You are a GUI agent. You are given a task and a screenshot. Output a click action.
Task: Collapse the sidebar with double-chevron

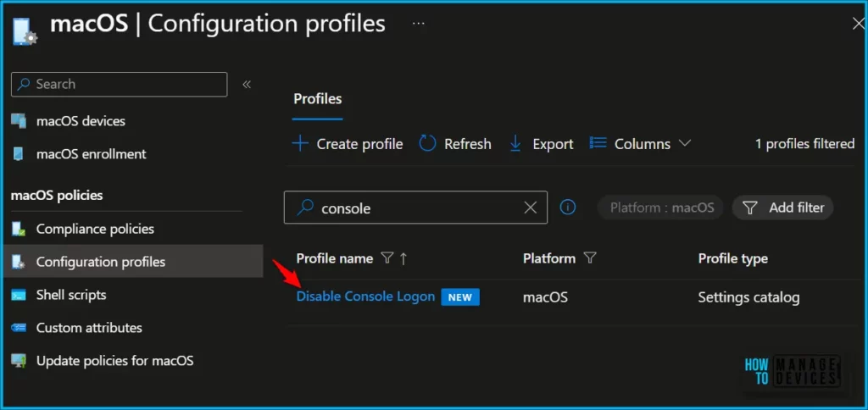[247, 84]
